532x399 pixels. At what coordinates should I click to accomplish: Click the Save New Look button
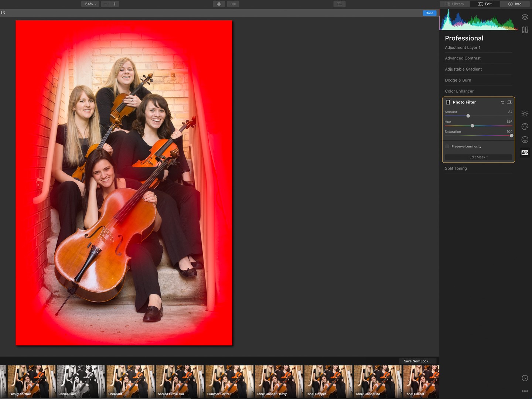click(x=417, y=361)
